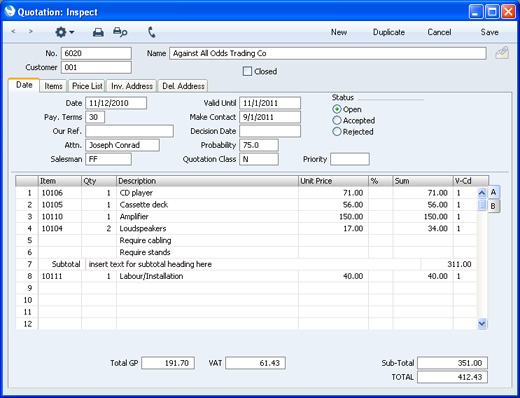Screen dimensions: 520x398
Task: Click the Priority field
Action: click(x=350, y=159)
